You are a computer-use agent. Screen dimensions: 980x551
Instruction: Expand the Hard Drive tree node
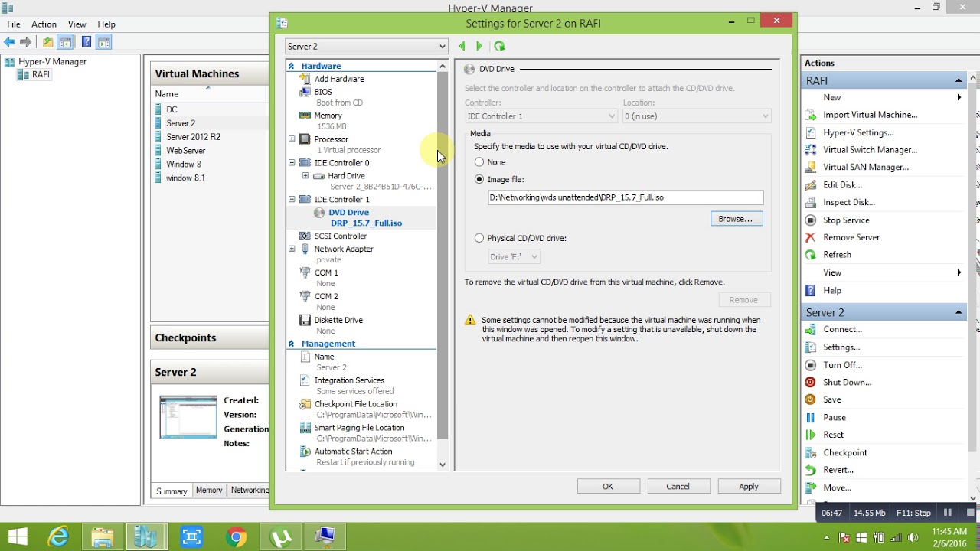(305, 176)
